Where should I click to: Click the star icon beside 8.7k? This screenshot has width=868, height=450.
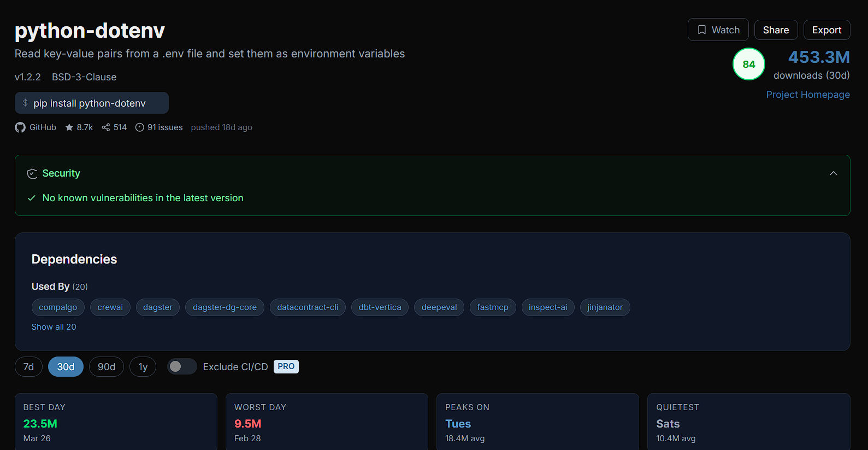(x=69, y=127)
